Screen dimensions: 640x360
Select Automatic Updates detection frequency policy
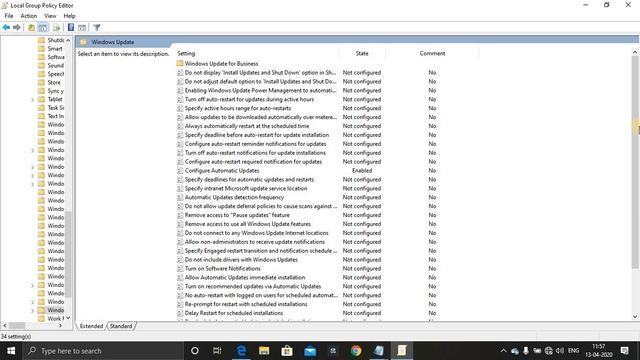point(234,198)
